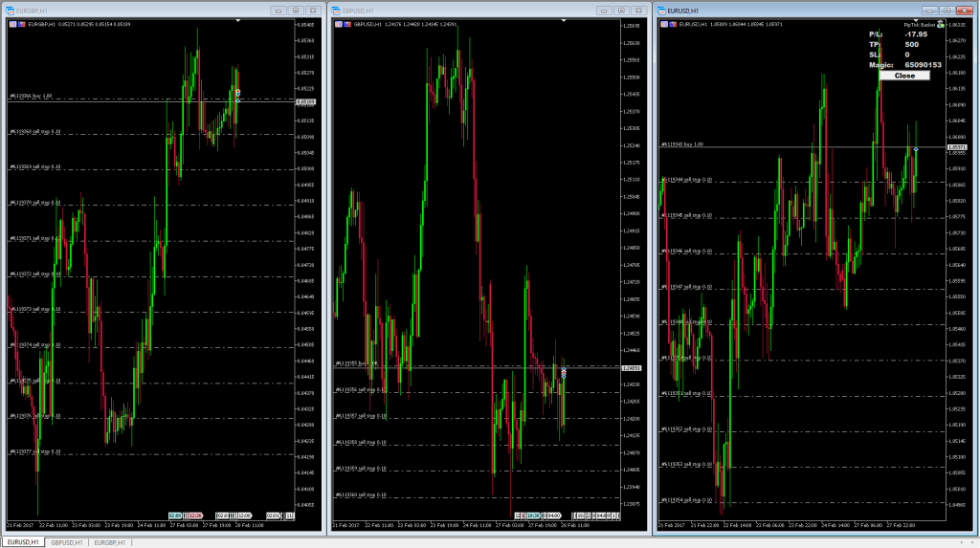
Task: Select sell stop order #6119344 in EURUSD chart
Action: [x=687, y=180]
